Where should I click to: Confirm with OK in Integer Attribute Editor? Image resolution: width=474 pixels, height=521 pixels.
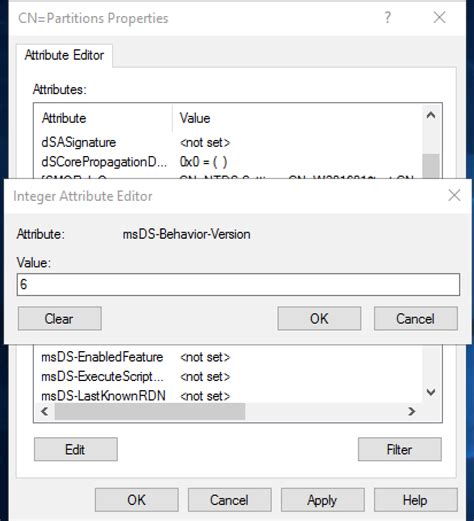click(x=319, y=319)
